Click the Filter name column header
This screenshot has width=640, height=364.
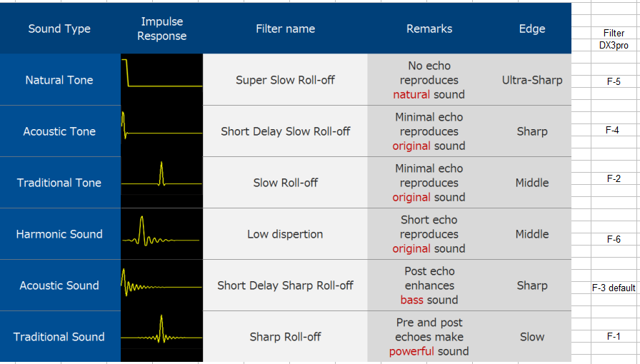[285, 29]
